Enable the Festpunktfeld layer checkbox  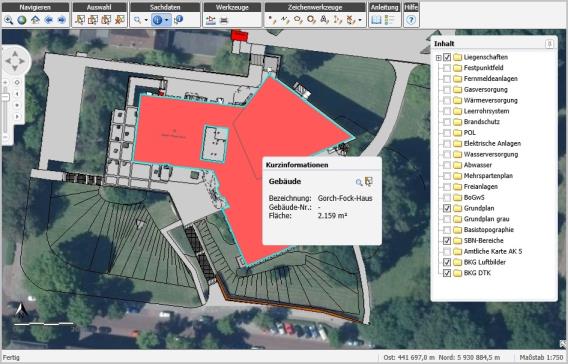pyautogui.click(x=447, y=68)
